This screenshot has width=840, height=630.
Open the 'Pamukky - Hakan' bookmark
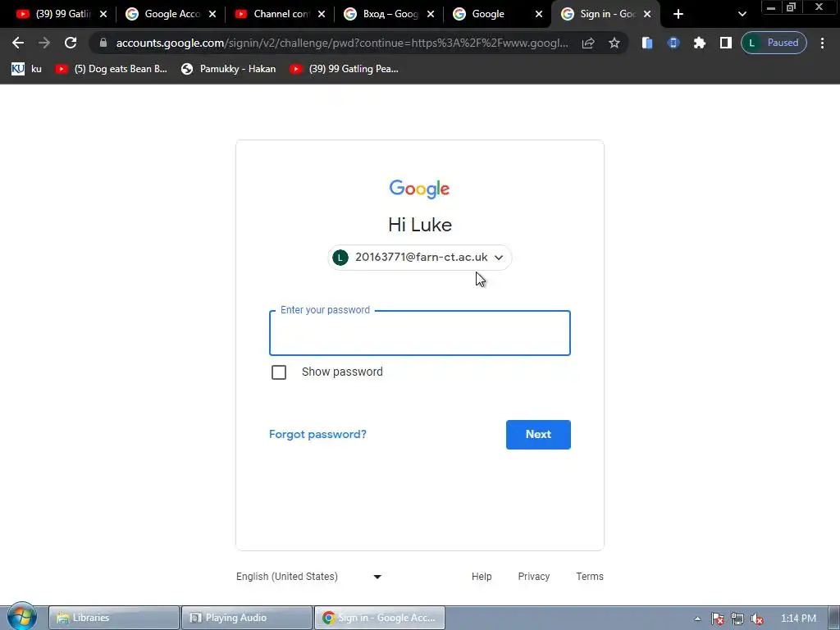[x=229, y=69]
